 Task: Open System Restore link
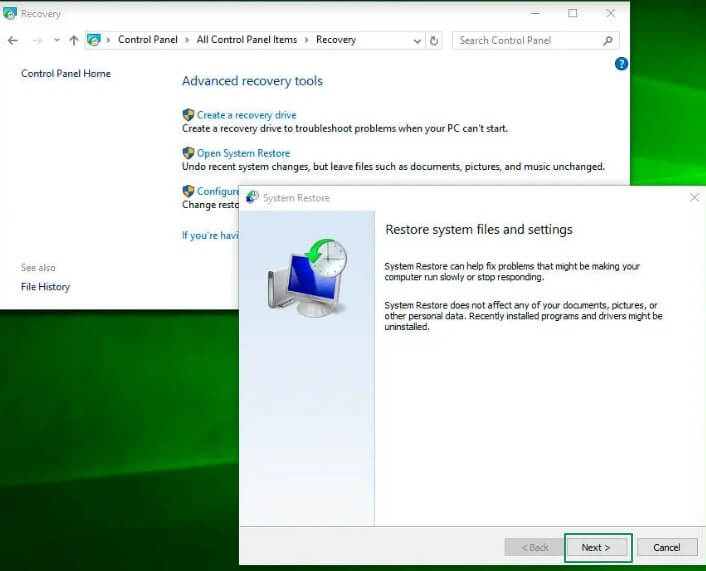[x=243, y=153]
